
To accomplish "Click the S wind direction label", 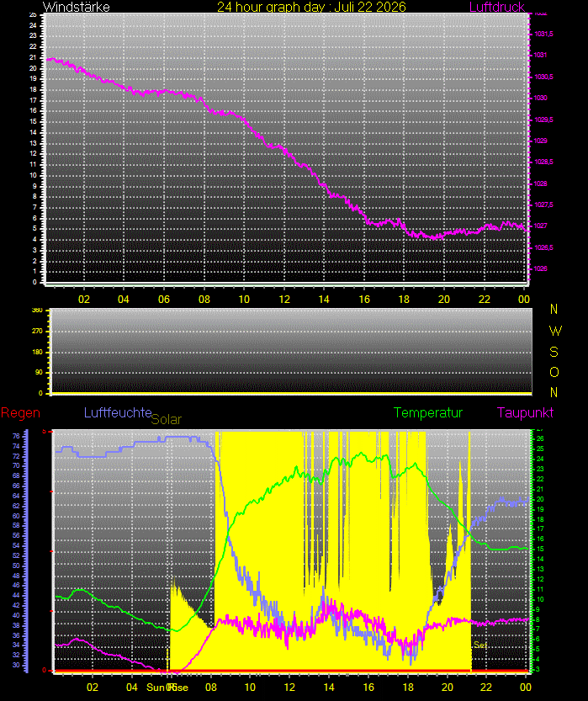I will 554,353.
